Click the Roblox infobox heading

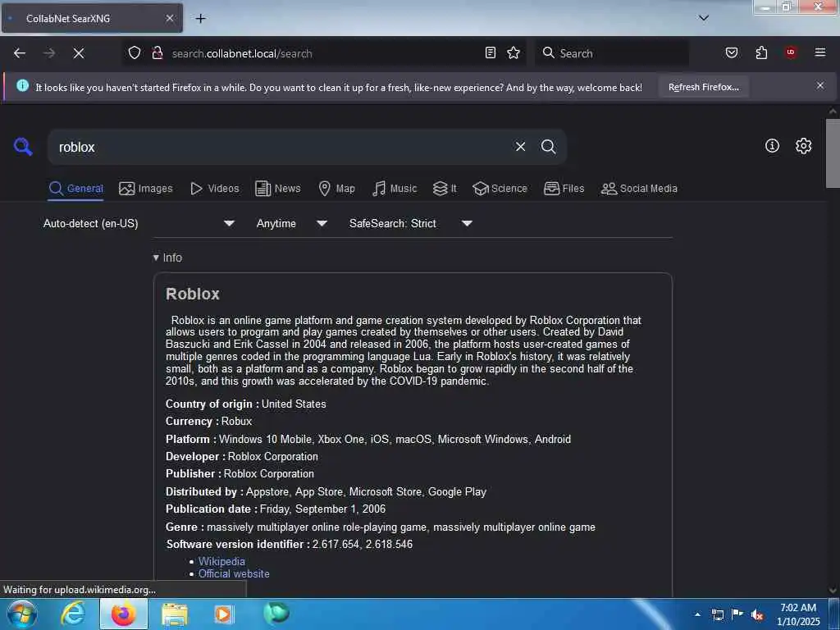192,294
